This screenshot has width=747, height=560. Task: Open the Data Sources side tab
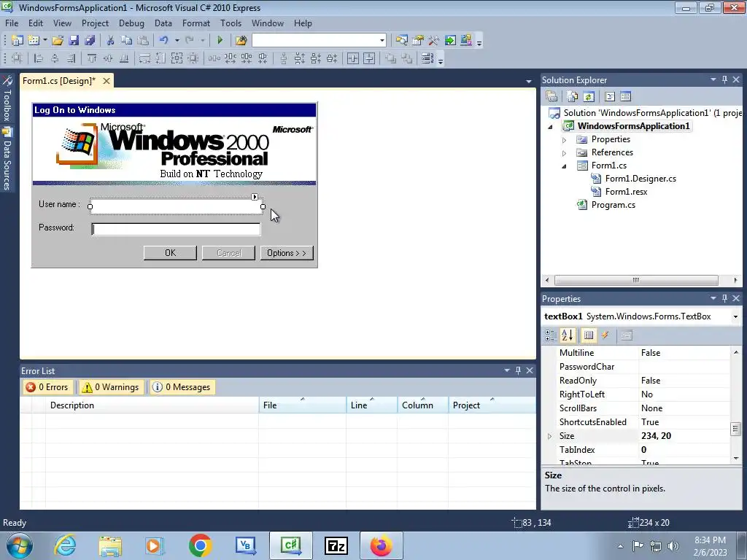[x=7, y=160]
